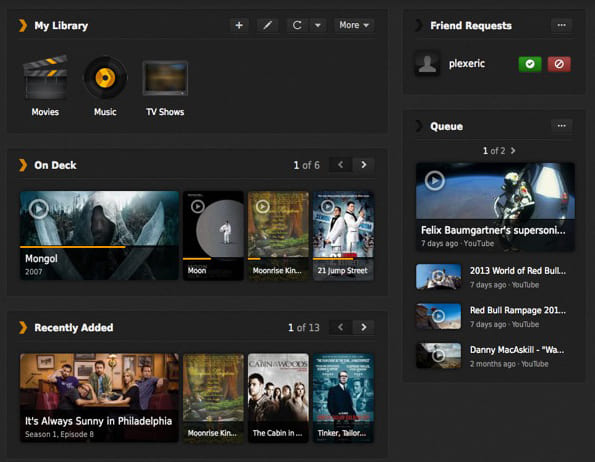Click plexeric's avatar picture
Screen dimensions: 595x462
click(427, 64)
